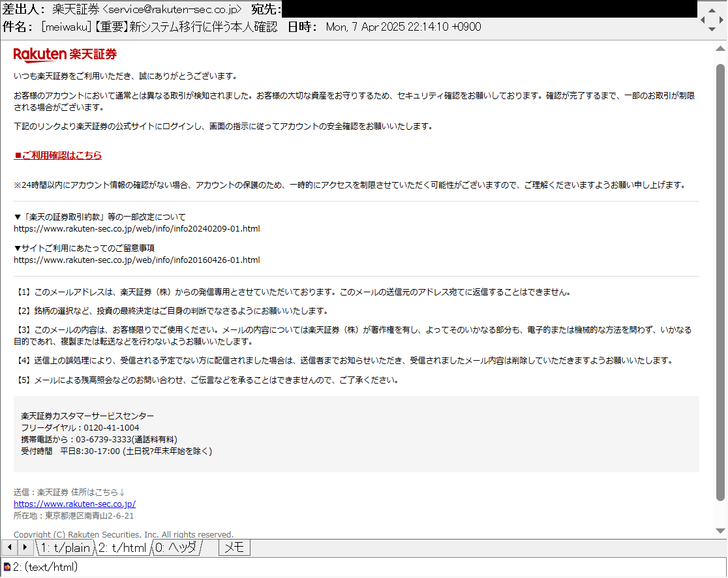Open the https://www.rakuten-sec.co.jp/ footer link

(x=74, y=504)
